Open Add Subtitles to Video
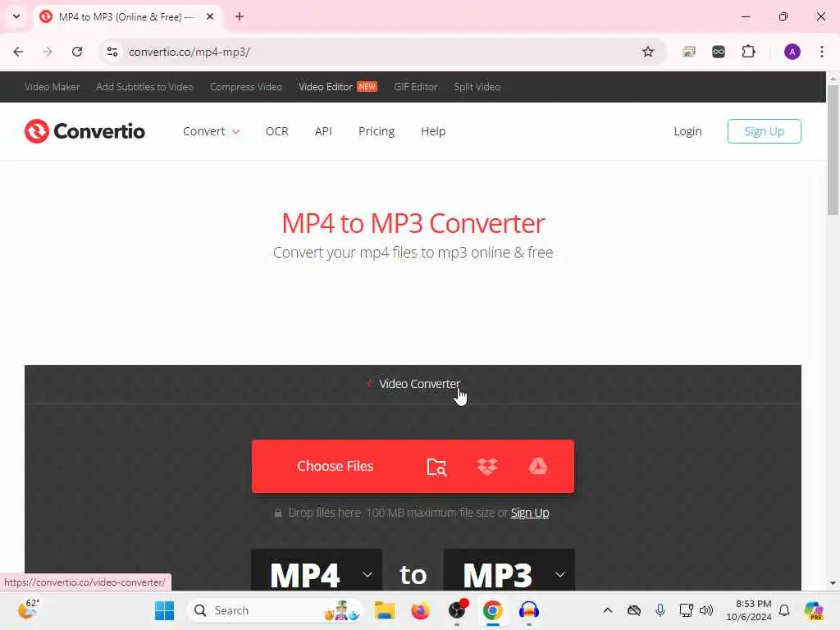Image resolution: width=840 pixels, height=630 pixels. click(144, 87)
